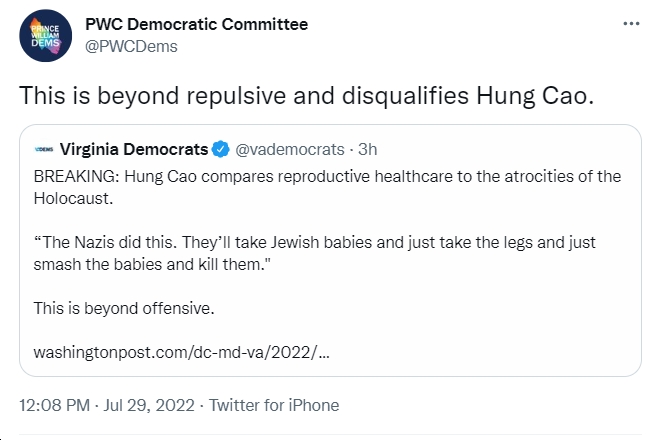The height and width of the screenshot is (440, 654).
Task: Open the washingtonpost.com article link
Action: point(181,352)
